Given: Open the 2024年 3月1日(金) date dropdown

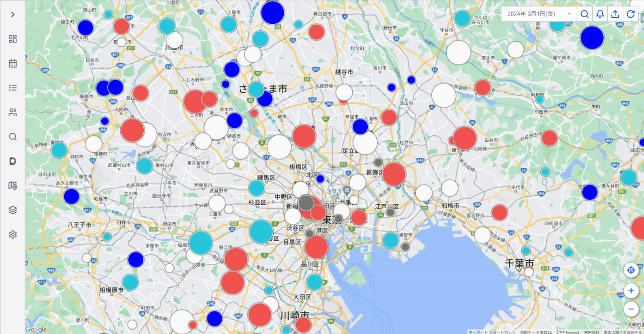Looking at the screenshot, I should tap(539, 14).
